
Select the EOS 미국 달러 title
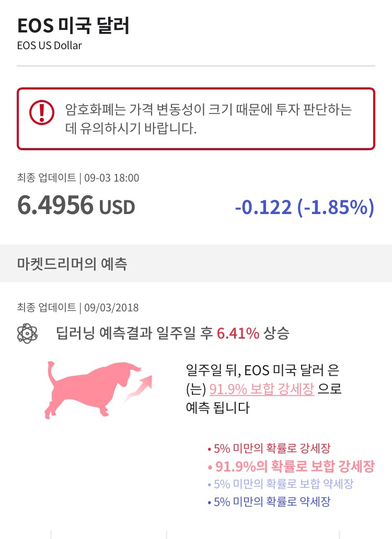pos(73,26)
